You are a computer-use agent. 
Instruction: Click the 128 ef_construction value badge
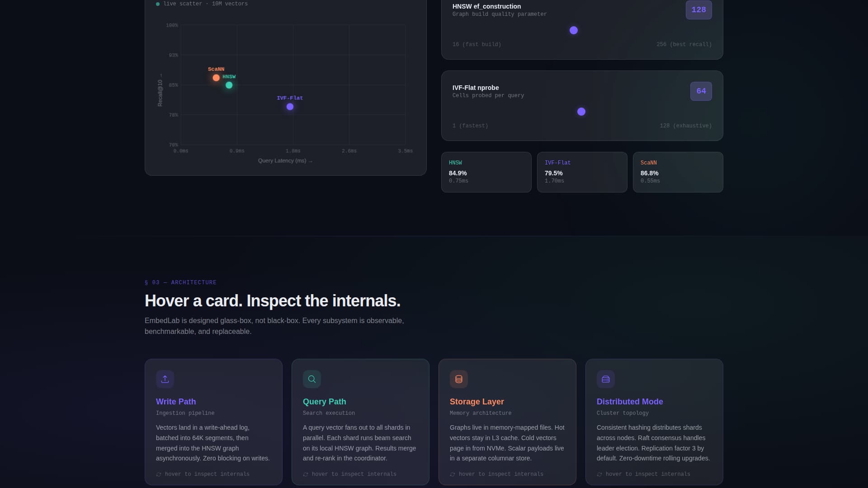coord(698,10)
